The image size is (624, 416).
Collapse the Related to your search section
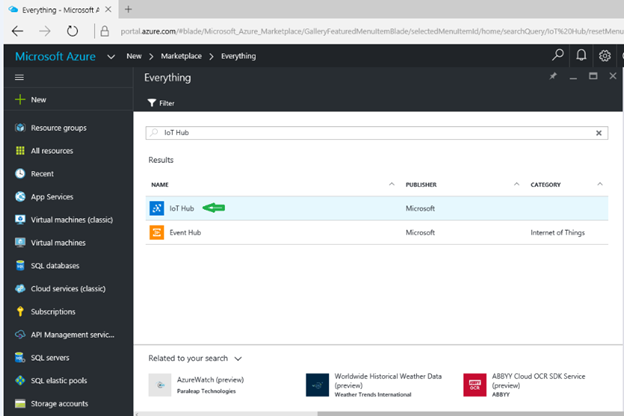238,357
